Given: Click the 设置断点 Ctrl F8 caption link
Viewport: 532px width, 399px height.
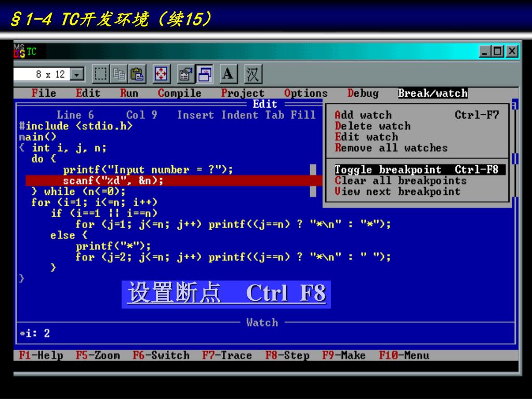Looking at the screenshot, I should click(227, 294).
